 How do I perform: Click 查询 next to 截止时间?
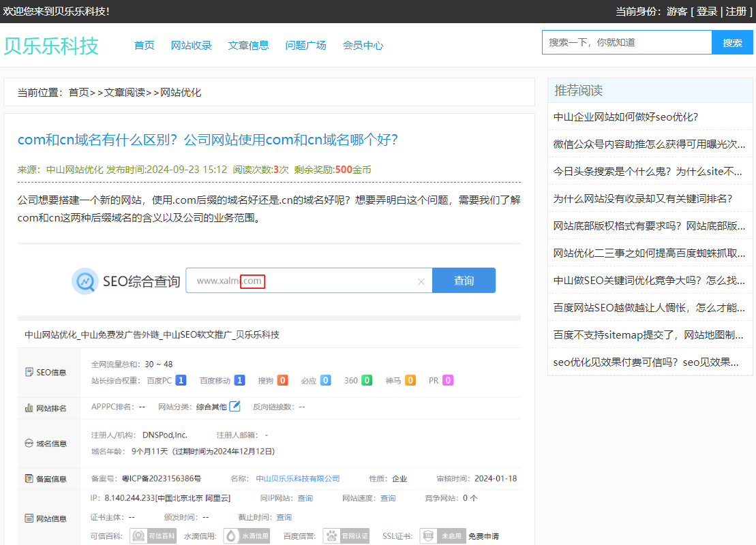pos(284,517)
